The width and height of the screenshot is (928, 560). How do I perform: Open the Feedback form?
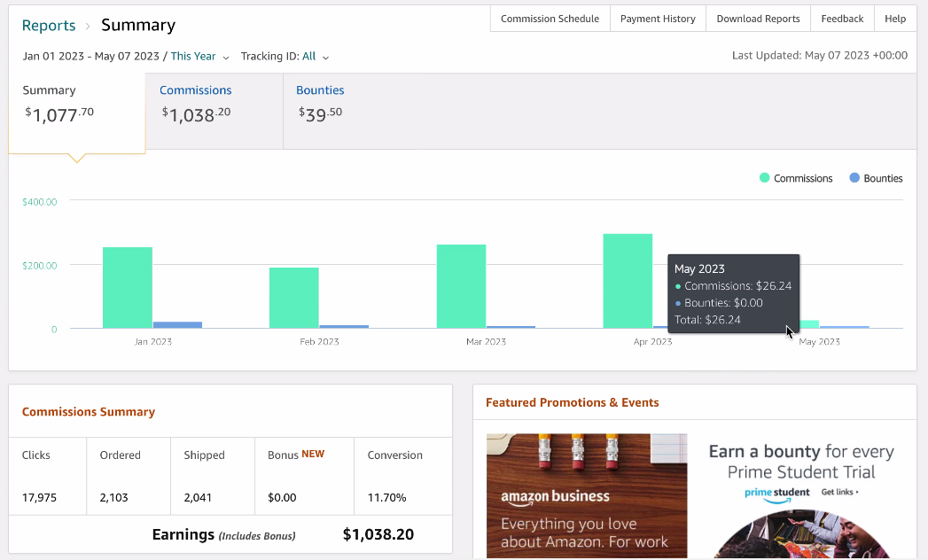842,19
